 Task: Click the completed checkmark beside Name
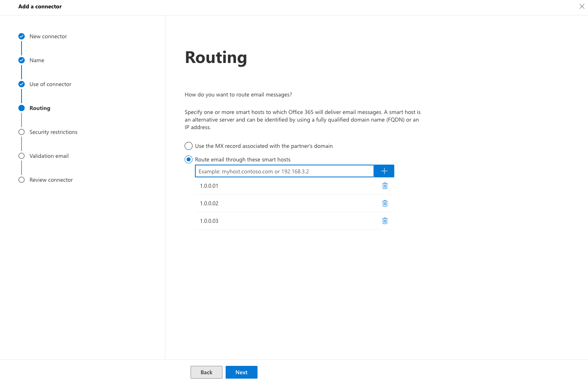21,60
